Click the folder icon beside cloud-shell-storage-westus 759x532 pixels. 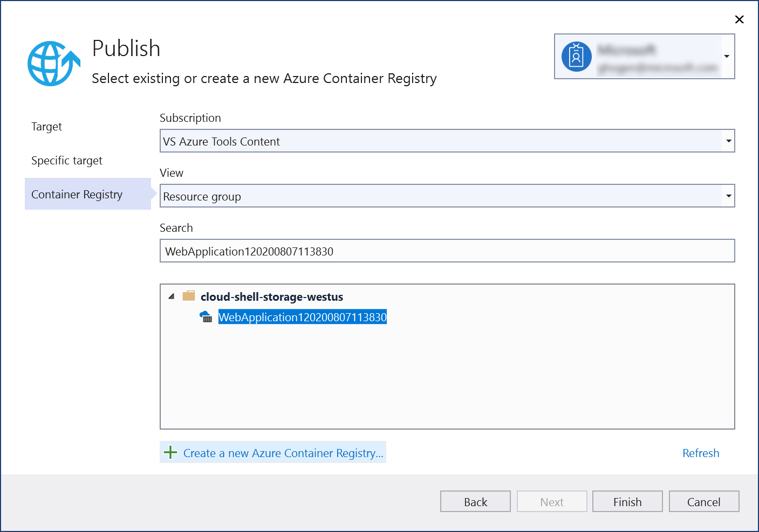pos(189,295)
